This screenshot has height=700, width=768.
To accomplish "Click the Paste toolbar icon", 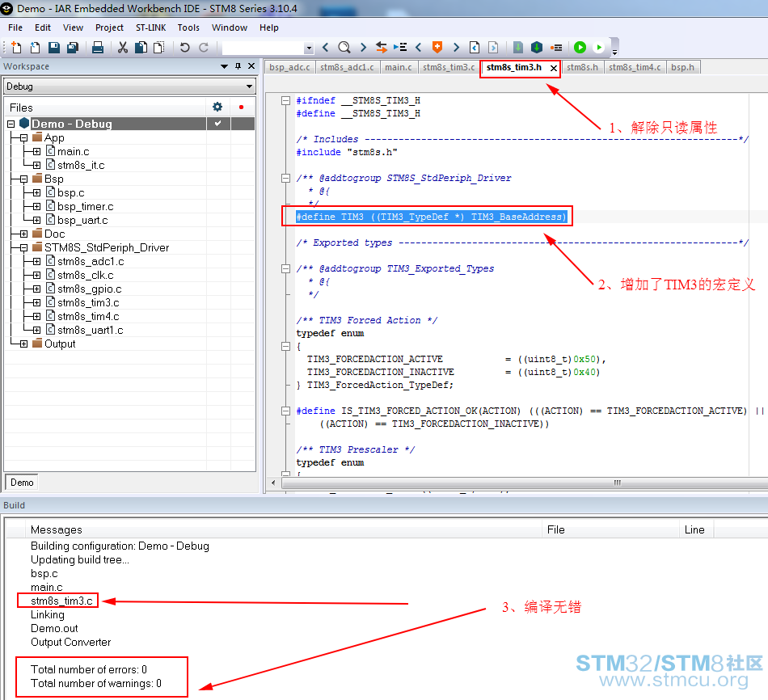I will [159, 47].
